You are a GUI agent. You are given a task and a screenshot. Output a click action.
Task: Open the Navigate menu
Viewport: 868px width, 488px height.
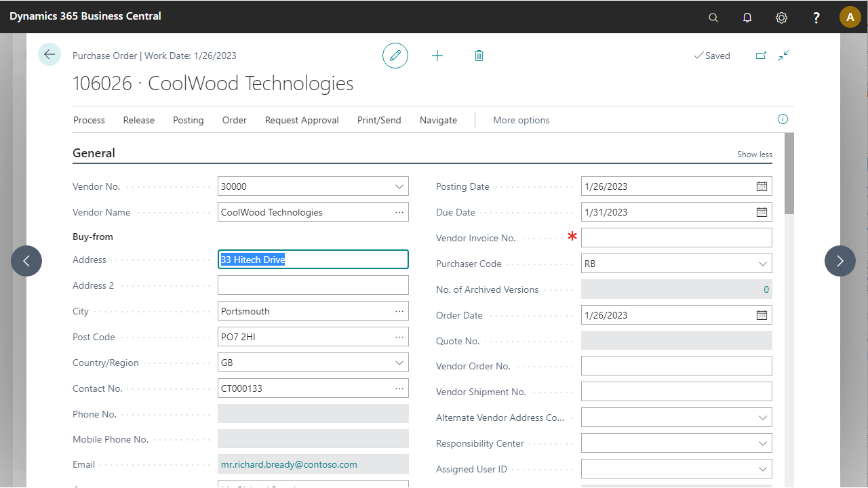pyautogui.click(x=438, y=120)
